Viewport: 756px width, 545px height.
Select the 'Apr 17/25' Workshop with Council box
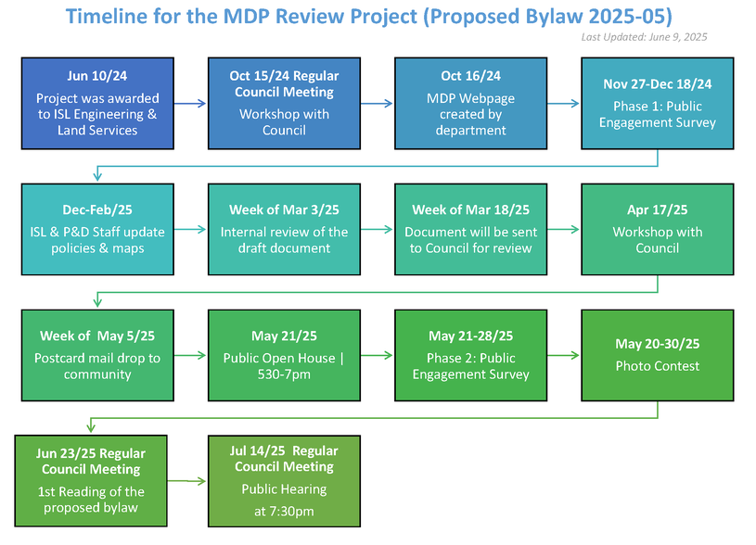tap(657, 229)
